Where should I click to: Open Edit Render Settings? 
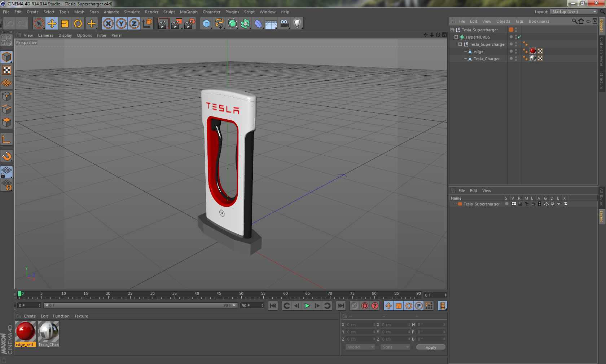click(x=190, y=24)
